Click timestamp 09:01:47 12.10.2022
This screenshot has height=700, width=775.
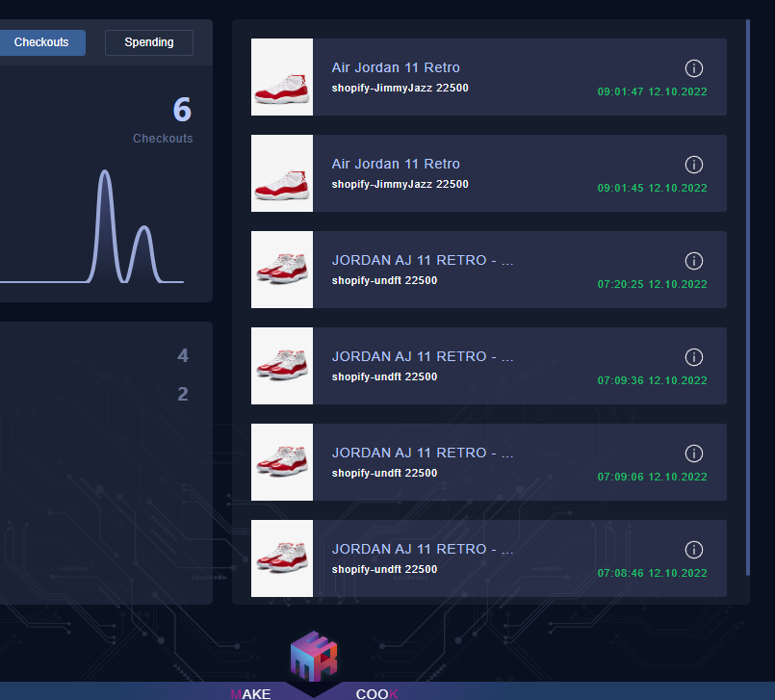tap(652, 91)
